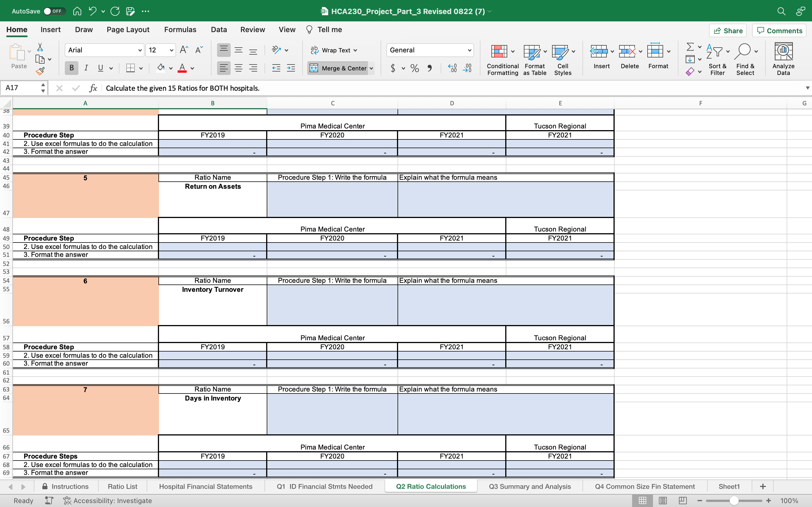Toggle Bold formatting button
The height and width of the screenshot is (507, 812).
(71, 68)
